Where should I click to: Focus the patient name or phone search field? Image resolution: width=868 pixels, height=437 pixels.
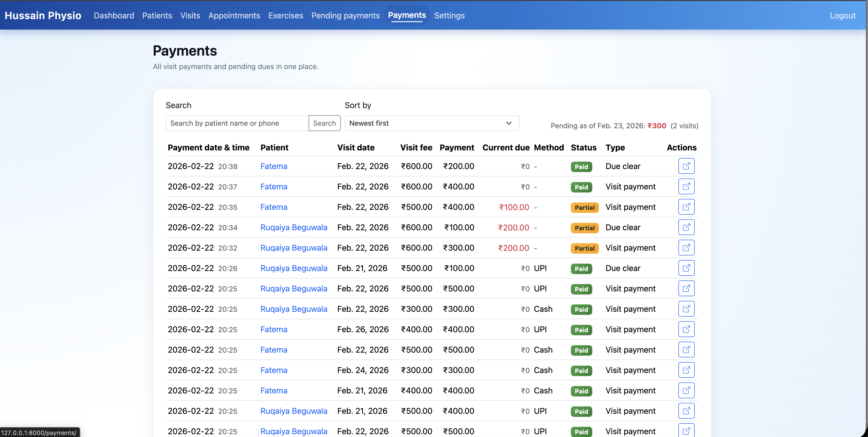coord(237,123)
